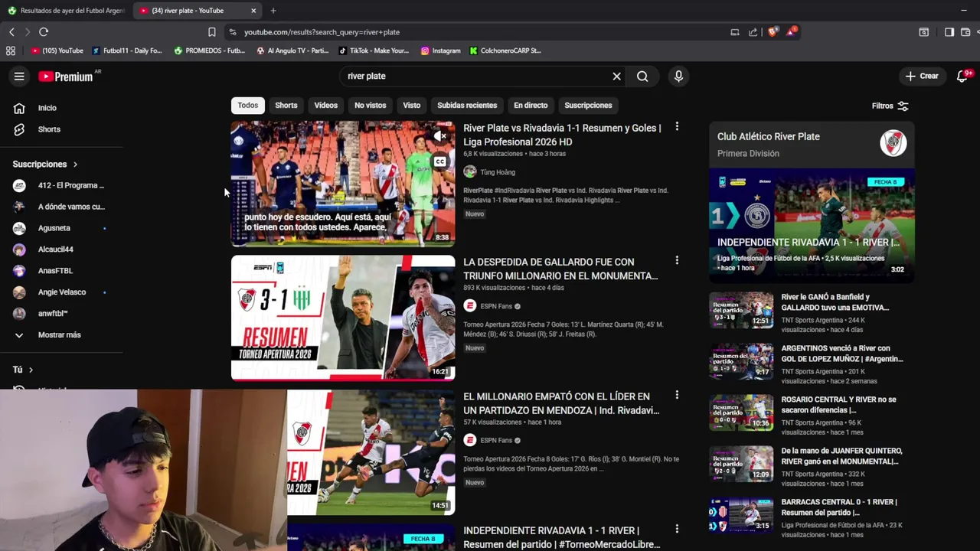Open the Brave Shields lion icon
The image size is (980, 551).
773,32
